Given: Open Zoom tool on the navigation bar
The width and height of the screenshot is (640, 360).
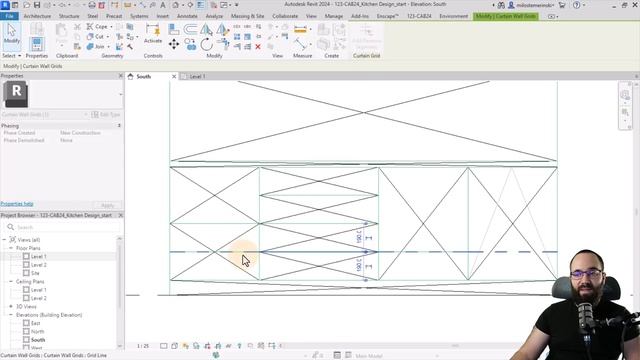Looking at the screenshot, I should click(x=625, y=112).
